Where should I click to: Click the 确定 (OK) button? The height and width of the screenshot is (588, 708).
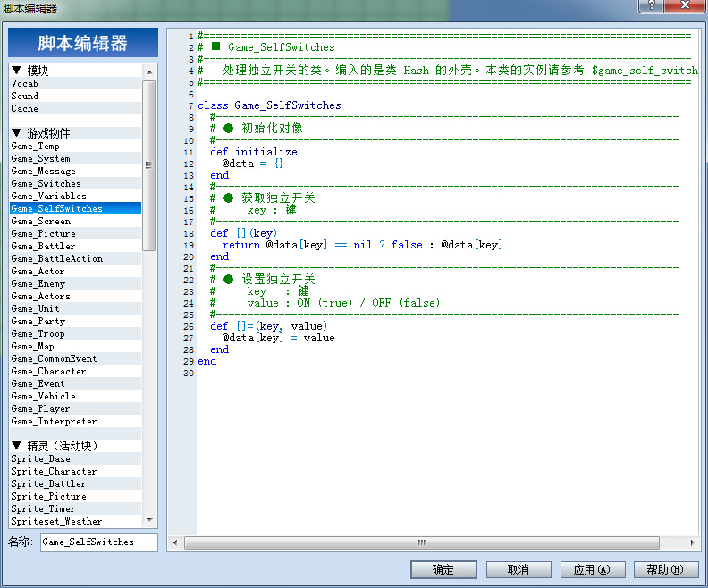[443, 569]
